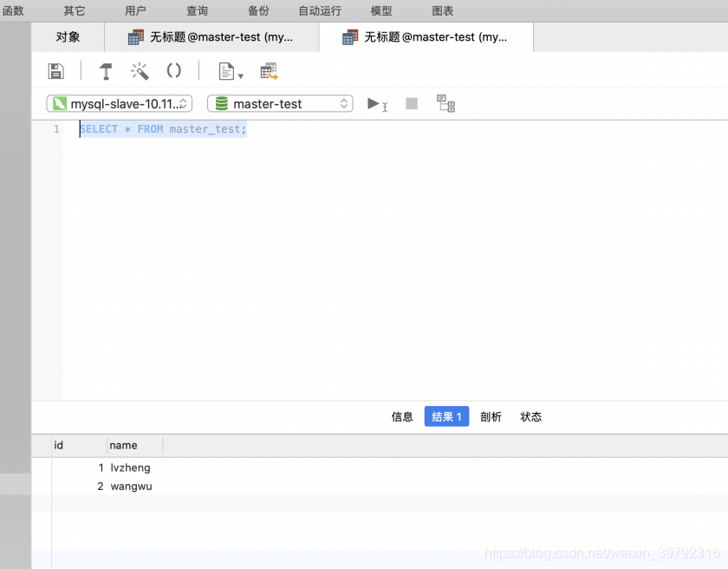This screenshot has width=728, height=569.
Task: Click the Beautify SQL magic wand icon
Action: pyautogui.click(x=140, y=71)
